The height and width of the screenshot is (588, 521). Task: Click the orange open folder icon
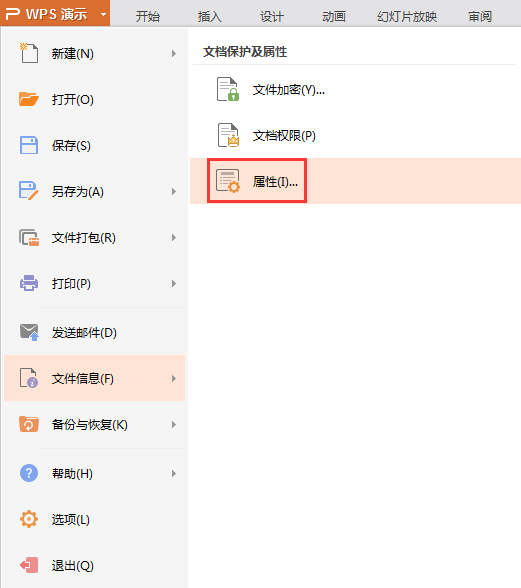pos(29,99)
